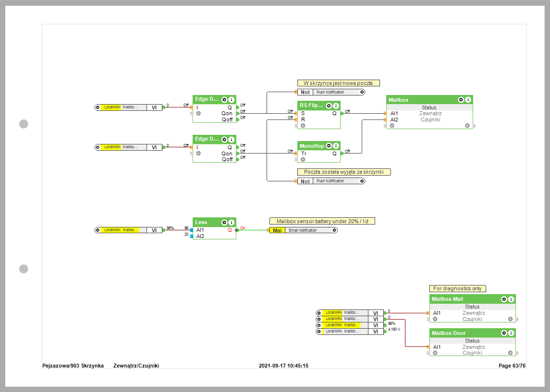The width and height of the screenshot is (550, 392).
Task: Select the R input of RS Flip-flop
Action: coord(303,119)
